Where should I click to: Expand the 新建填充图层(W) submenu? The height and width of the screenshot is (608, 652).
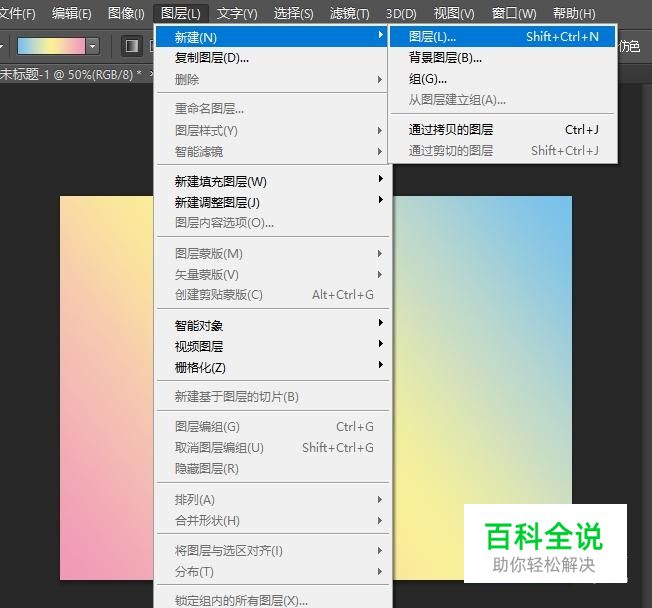(x=271, y=181)
